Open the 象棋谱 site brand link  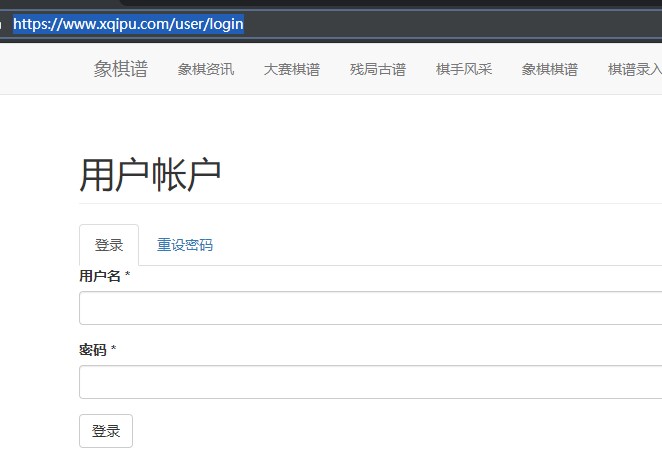pyautogui.click(x=120, y=69)
